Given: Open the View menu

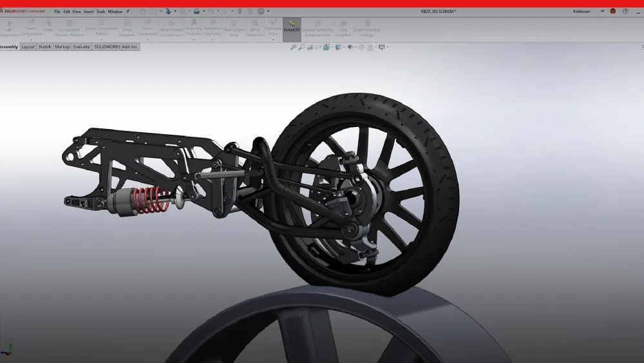Looking at the screenshot, I should click(x=77, y=12).
